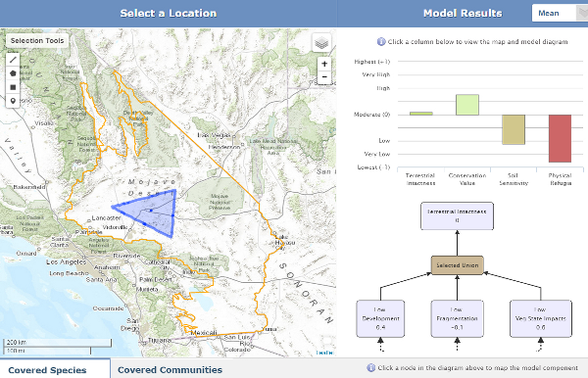Screen dimensions: 588x378
Task: Click the Mexicali map label
Action: (204, 332)
